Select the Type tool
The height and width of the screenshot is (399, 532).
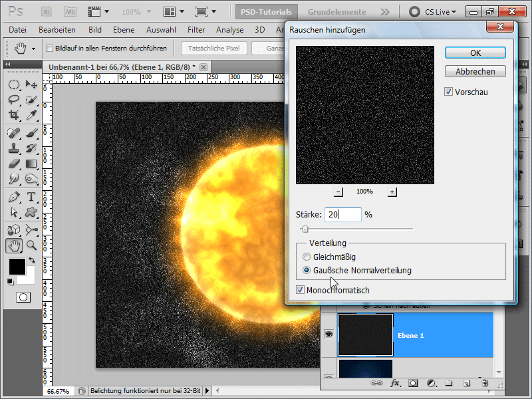tap(31, 197)
